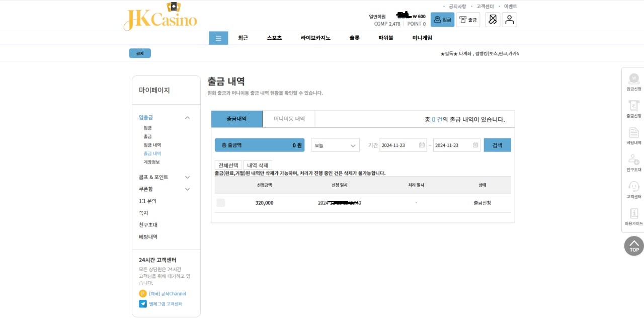This screenshot has height=322, width=644.
Task: Open 이용가이드 icon in right sidebar
Action: (x=633, y=214)
